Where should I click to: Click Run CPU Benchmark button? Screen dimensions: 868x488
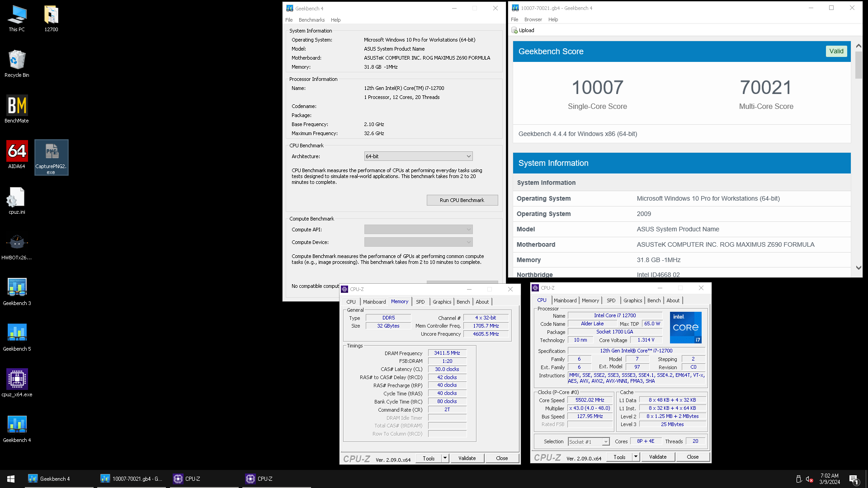pos(462,200)
